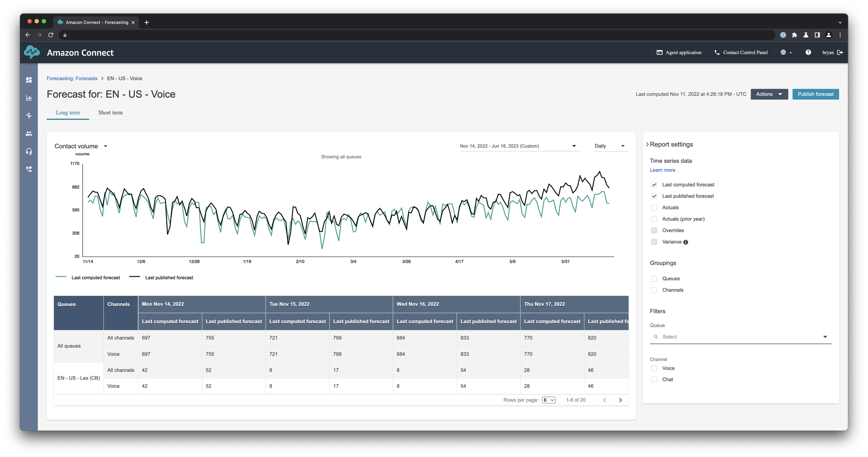Uncheck Last computed forecast checkbox
Screen dimensions: 868x457
(654, 185)
